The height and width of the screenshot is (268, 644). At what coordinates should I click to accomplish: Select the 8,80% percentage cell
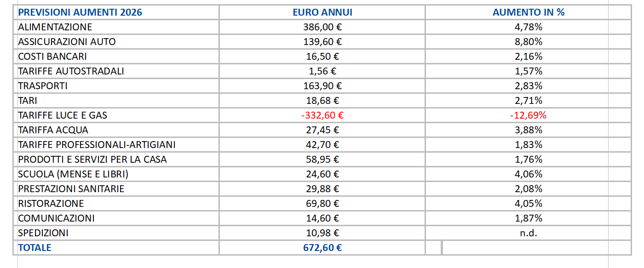(528, 42)
